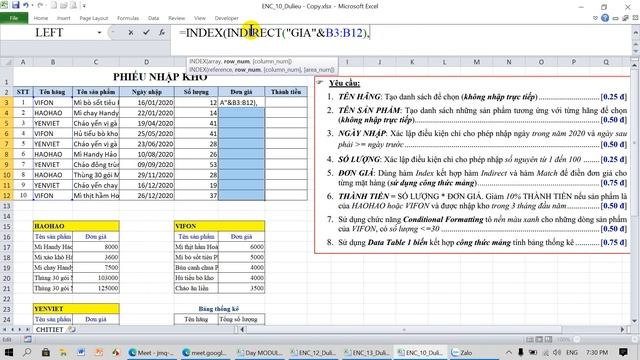Open the Windows Start menu
This screenshot has height=360, width=640.
(9, 352)
